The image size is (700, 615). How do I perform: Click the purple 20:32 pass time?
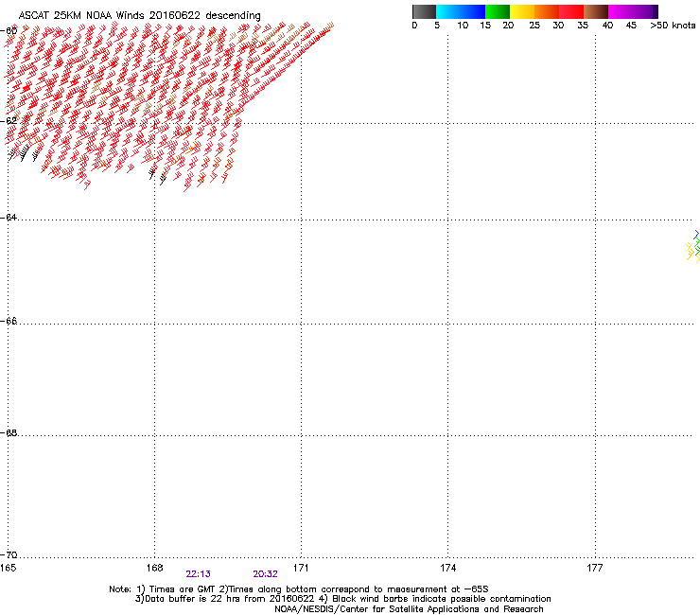(x=265, y=574)
